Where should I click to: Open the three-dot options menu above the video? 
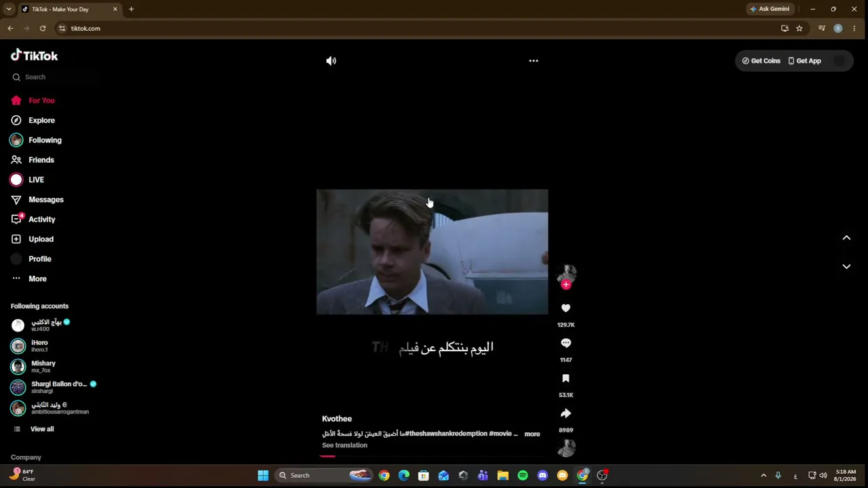534,61
